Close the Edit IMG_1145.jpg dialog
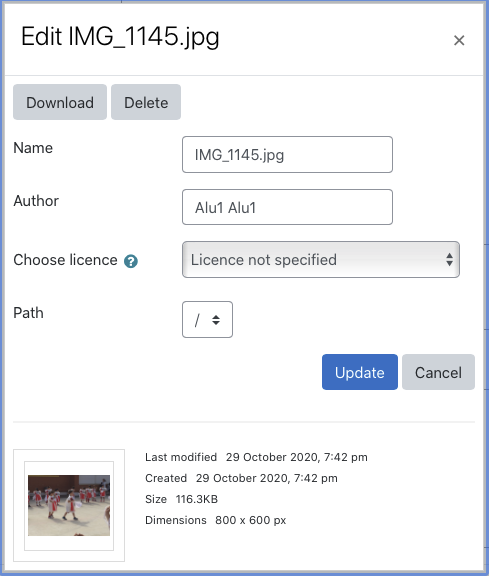The width and height of the screenshot is (489, 576). point(459,40)
